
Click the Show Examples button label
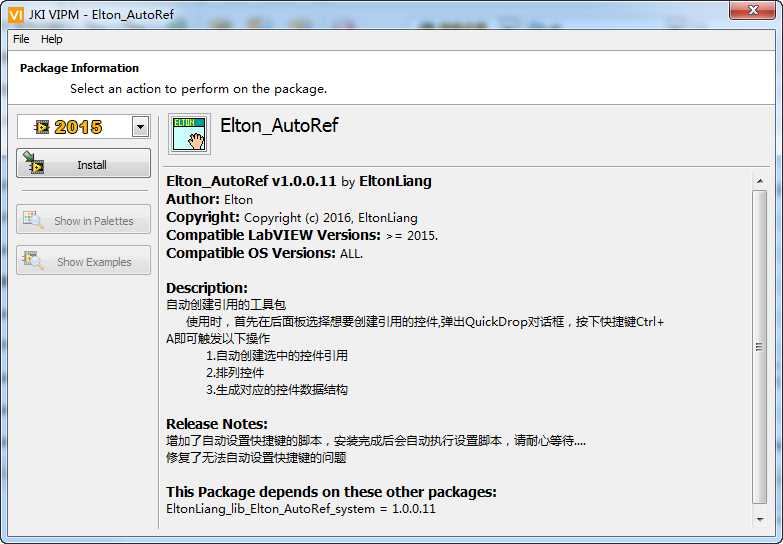(94, 262)
